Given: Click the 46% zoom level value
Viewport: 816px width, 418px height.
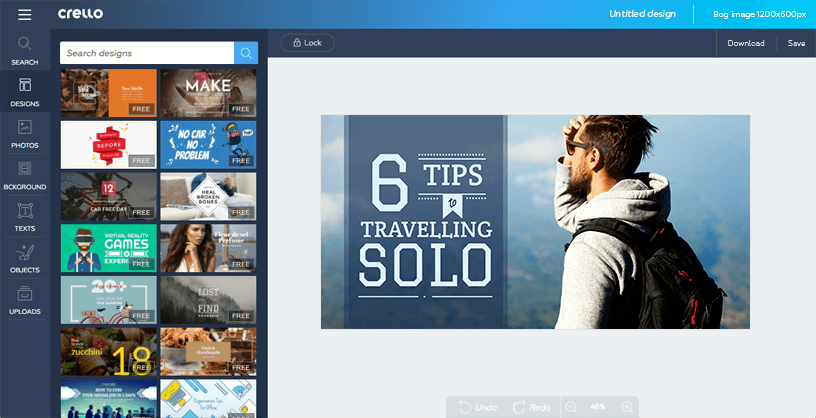Looking at the screenshot, I should tap(598, 407).
